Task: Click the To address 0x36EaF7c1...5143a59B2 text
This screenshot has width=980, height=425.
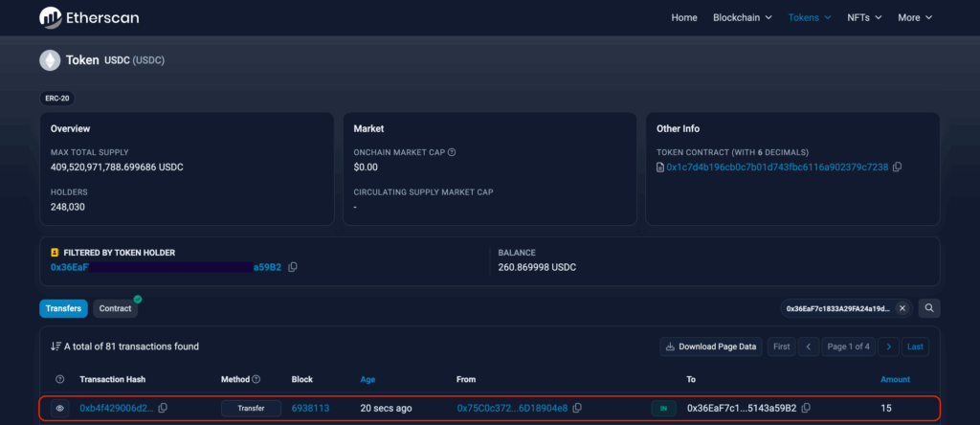Action: 742,408
